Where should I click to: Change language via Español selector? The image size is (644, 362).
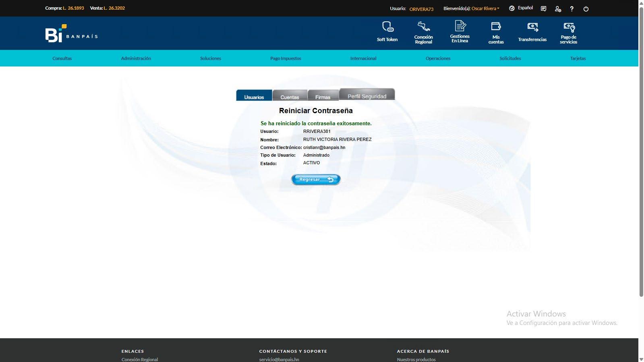tap(521, 8)
